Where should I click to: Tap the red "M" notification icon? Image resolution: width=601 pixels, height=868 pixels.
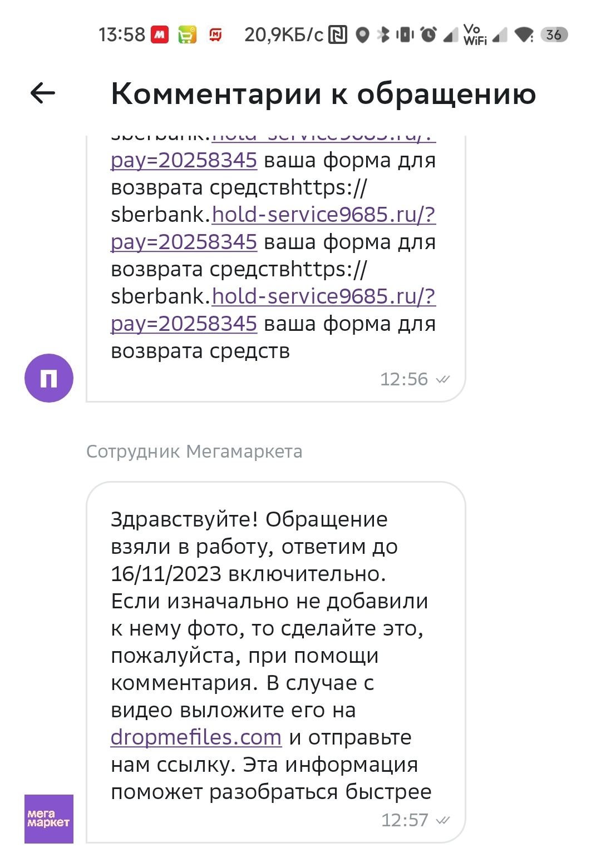point(160,35)
